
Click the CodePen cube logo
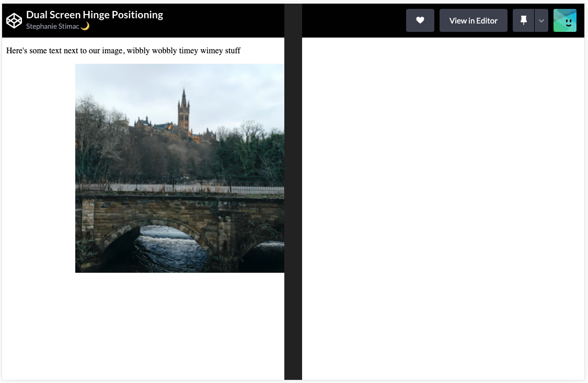14,20
